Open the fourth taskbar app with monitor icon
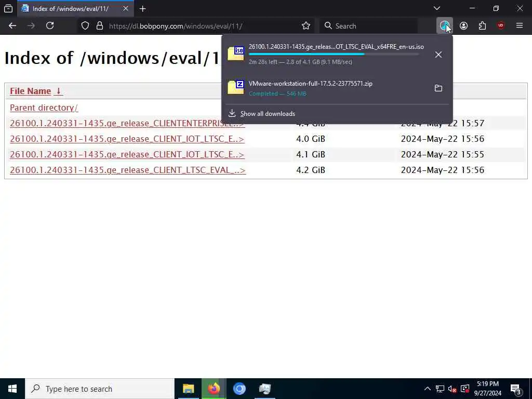This screenshot has height=399, width=532. tap(264, 389)
